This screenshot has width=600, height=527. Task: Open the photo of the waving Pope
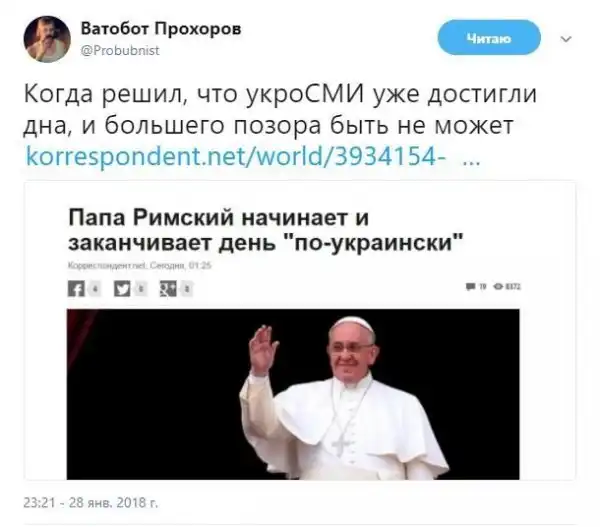tap(293, 394)
